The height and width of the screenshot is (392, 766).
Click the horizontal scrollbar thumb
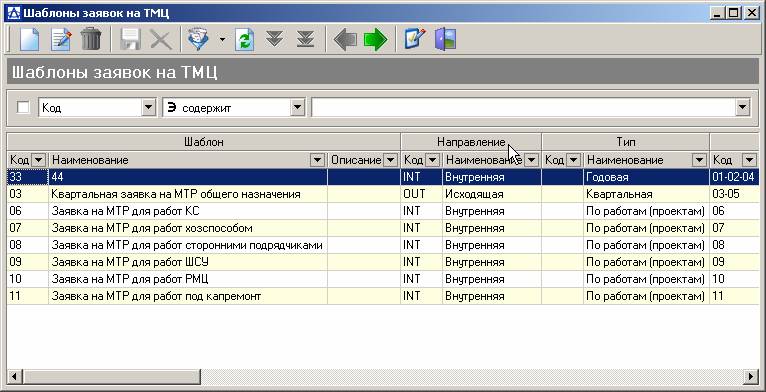pyautogui.click(x=112, y=376)
